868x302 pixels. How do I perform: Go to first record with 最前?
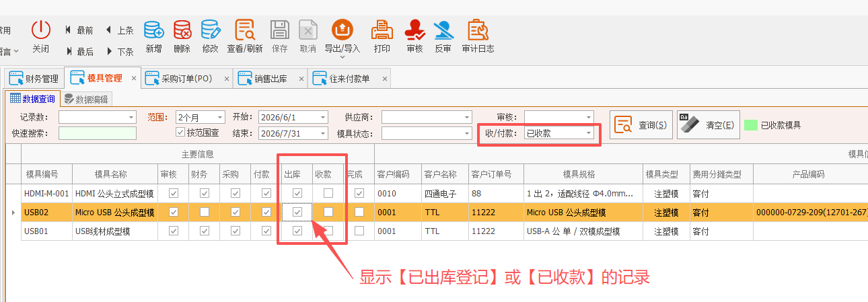(79, 30)
